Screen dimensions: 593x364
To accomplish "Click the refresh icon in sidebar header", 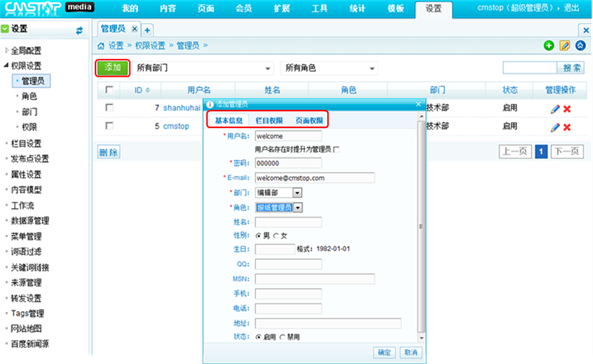I will 79,31.
